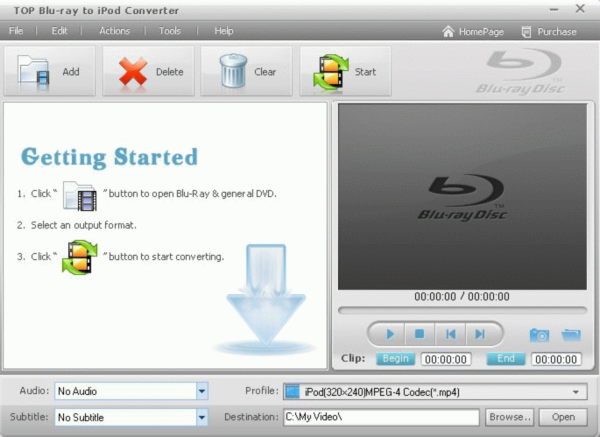600x437 pixels.
Task: Skip to next chapter button
Action: coord(480,334)
